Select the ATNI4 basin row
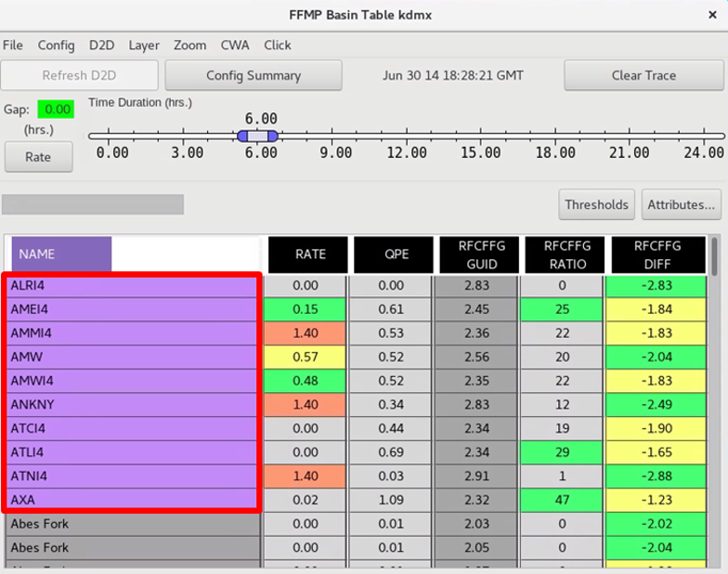728x574 pixels. tap(132, 476)
